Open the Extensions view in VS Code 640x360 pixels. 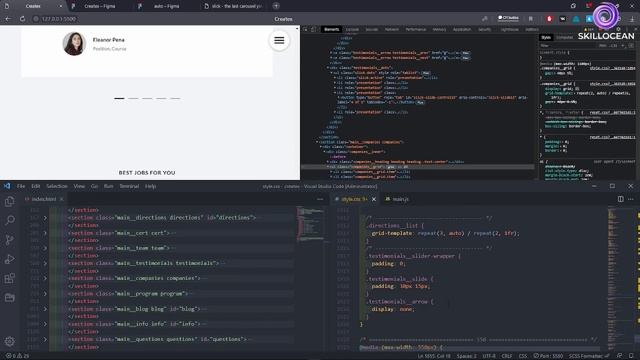9,278
